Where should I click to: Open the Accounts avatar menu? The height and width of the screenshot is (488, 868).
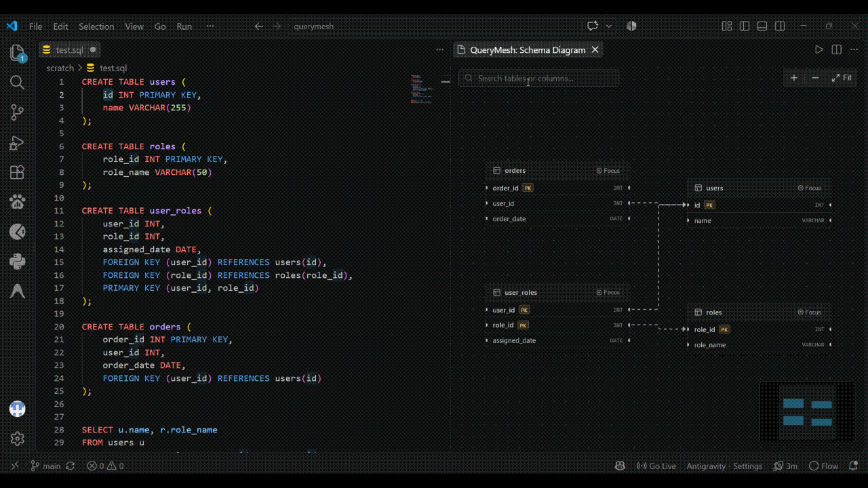(x=18, y=409)
